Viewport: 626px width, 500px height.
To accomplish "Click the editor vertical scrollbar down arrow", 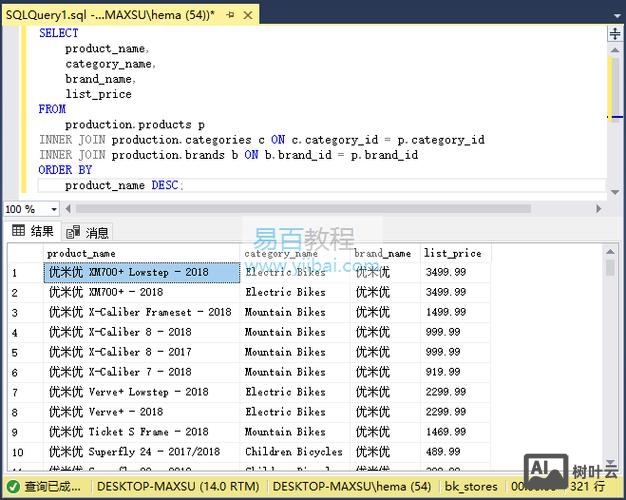I will [615, 192].
